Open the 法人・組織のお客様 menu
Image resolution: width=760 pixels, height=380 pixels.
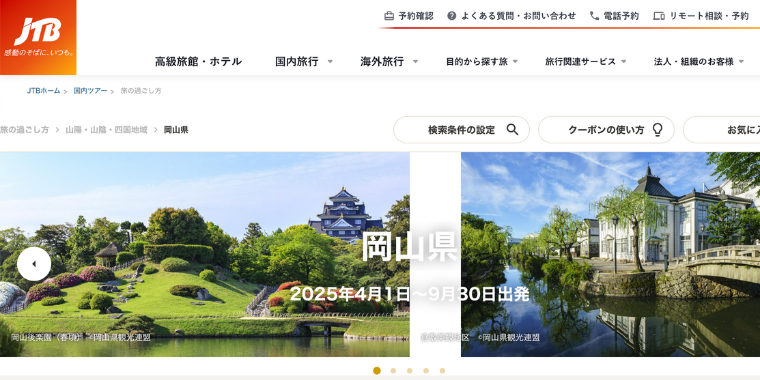point(694,62)
